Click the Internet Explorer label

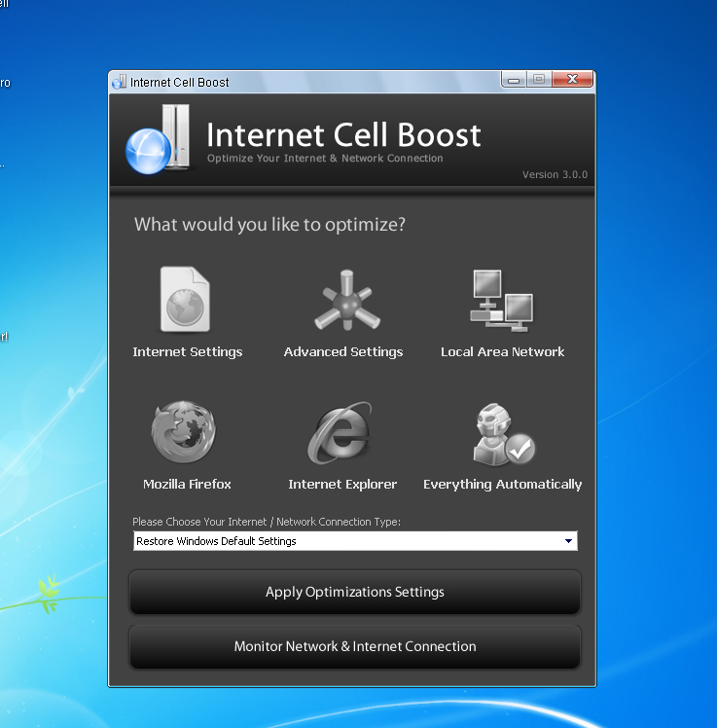pyautogui.click(x=342, y=485)
